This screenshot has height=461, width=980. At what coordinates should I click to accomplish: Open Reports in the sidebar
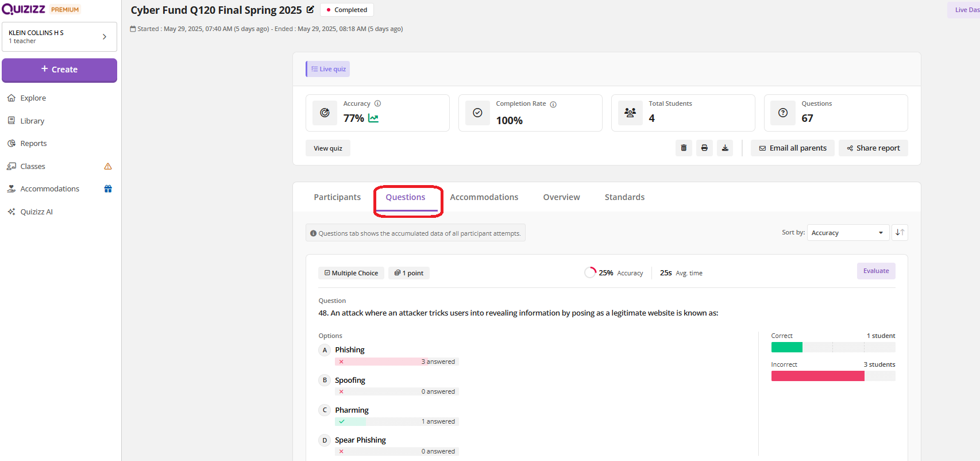tap(33, 144)
